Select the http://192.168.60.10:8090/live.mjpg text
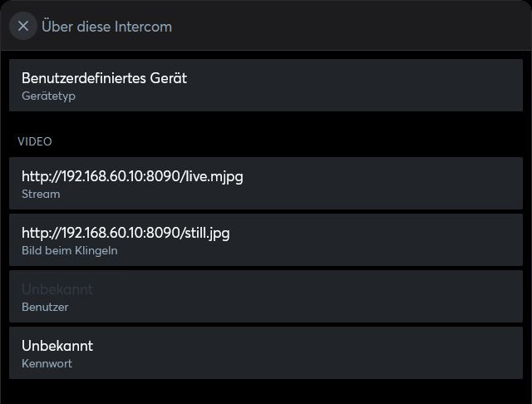This screenshot has width=532, height=404. click(132, 176)
